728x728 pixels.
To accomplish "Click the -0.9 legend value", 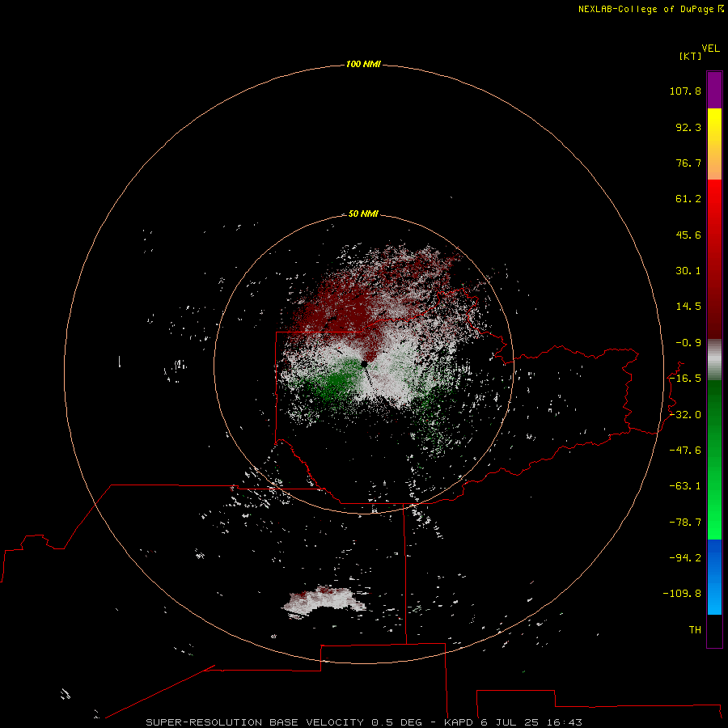I will click(x=688, y=343).
